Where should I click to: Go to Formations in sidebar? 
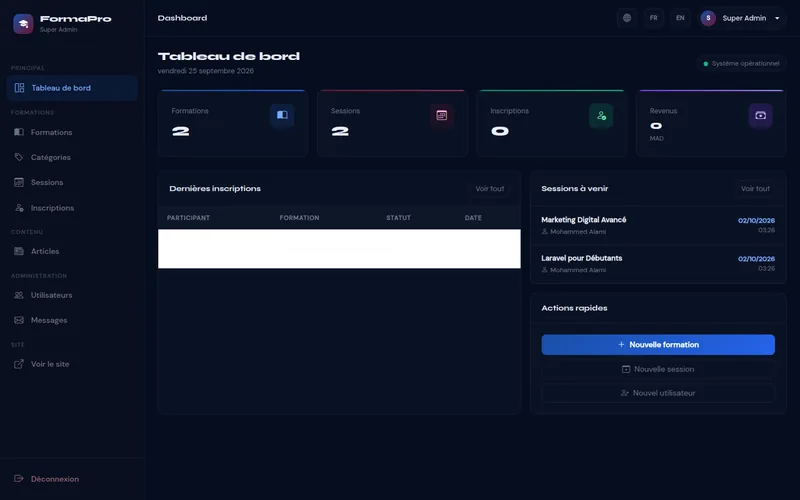[72, 132]
